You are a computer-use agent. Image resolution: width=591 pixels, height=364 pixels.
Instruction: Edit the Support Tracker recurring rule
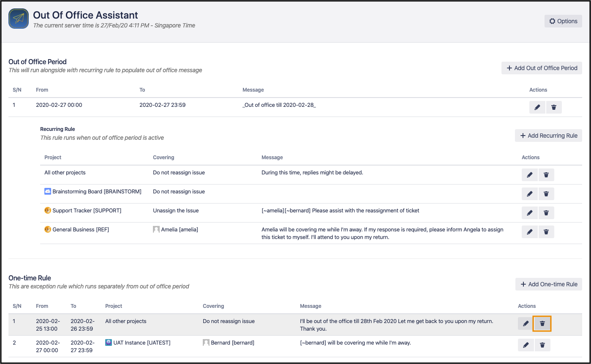[529, 213]
